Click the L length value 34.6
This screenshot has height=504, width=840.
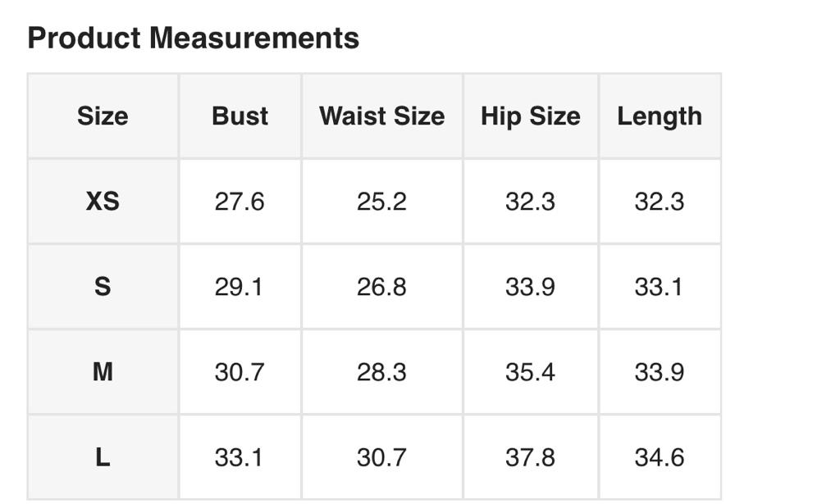point(660,457)
